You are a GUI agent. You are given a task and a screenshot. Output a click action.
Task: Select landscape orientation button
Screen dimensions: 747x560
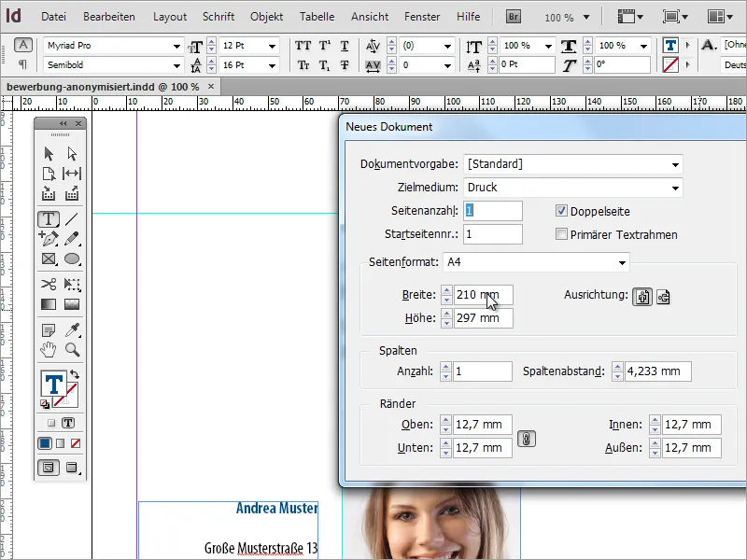point(663,297)
